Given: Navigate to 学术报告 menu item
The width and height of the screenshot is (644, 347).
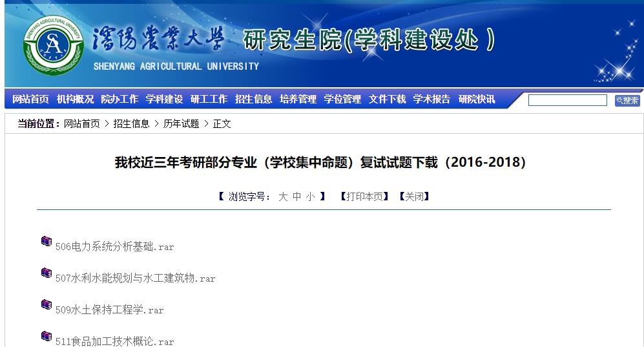Looking at the screenshot, I should coord(431,100).
